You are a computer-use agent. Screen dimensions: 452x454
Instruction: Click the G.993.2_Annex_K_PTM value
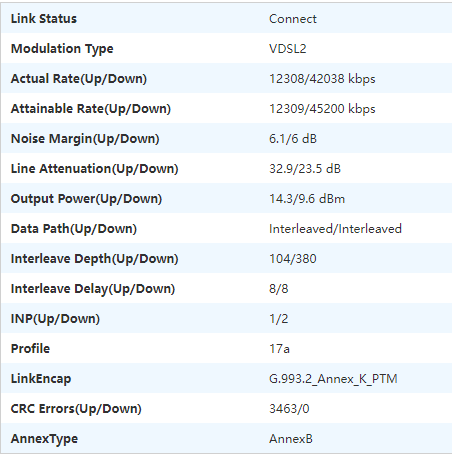333,379
